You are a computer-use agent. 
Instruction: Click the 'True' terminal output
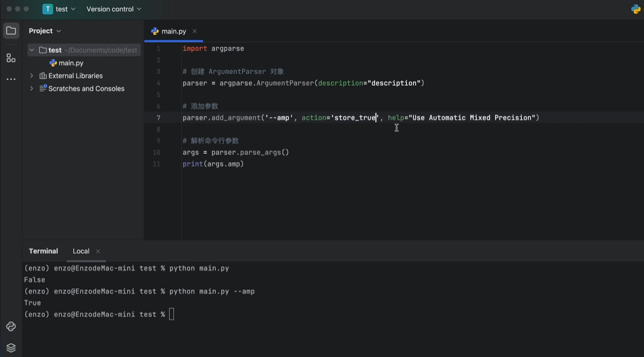(x=32, y=302)
